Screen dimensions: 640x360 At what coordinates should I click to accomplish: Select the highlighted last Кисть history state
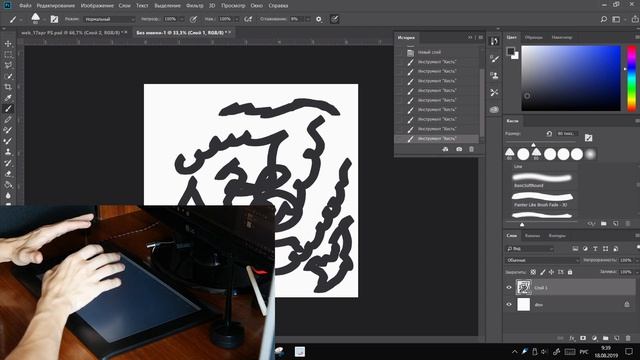pyautogui.click(x=437, y=138)
